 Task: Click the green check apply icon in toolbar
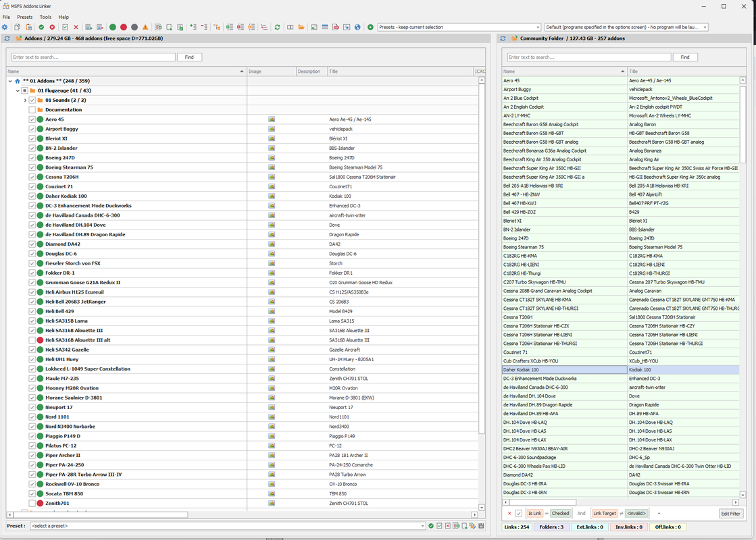[41, 28]
